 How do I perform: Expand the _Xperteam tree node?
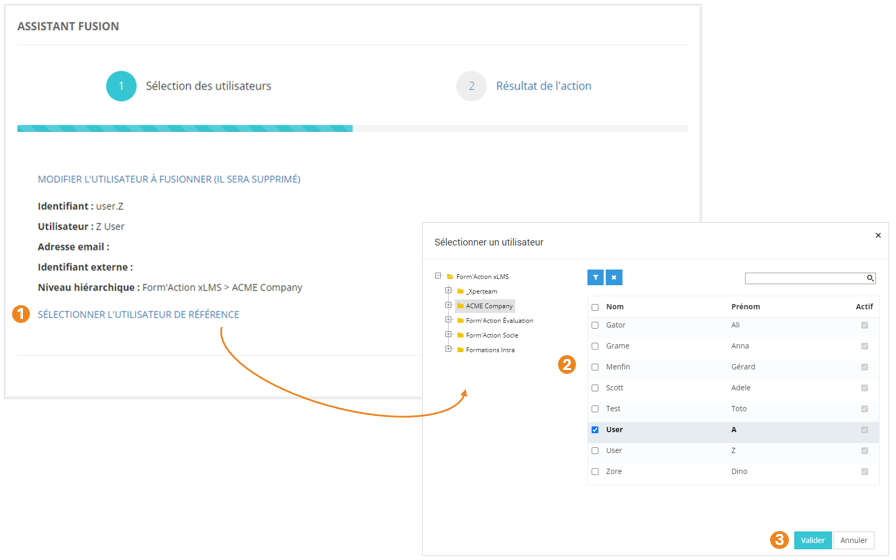click(x=448, y=291)
